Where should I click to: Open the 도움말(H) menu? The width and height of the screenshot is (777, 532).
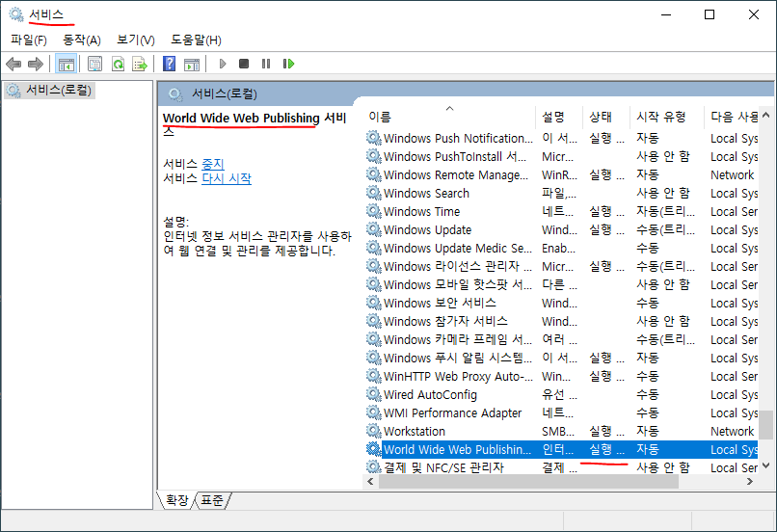[x=197, y=40]
